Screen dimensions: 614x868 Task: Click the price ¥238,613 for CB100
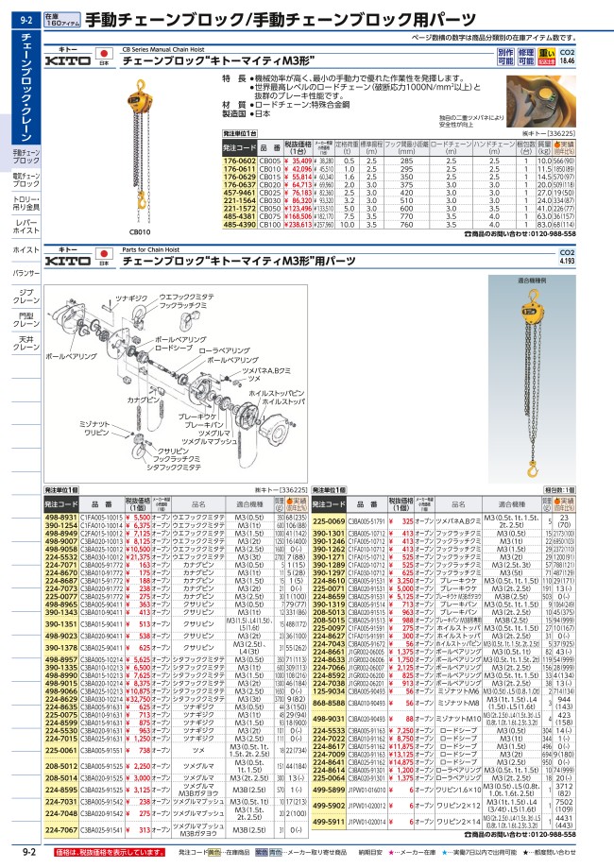point(298,225)
